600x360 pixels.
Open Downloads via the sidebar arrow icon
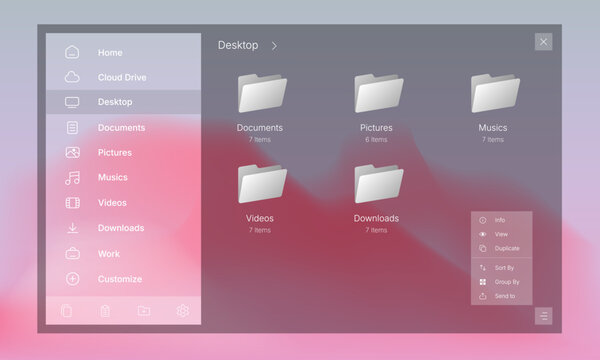(x=72, y=228)
